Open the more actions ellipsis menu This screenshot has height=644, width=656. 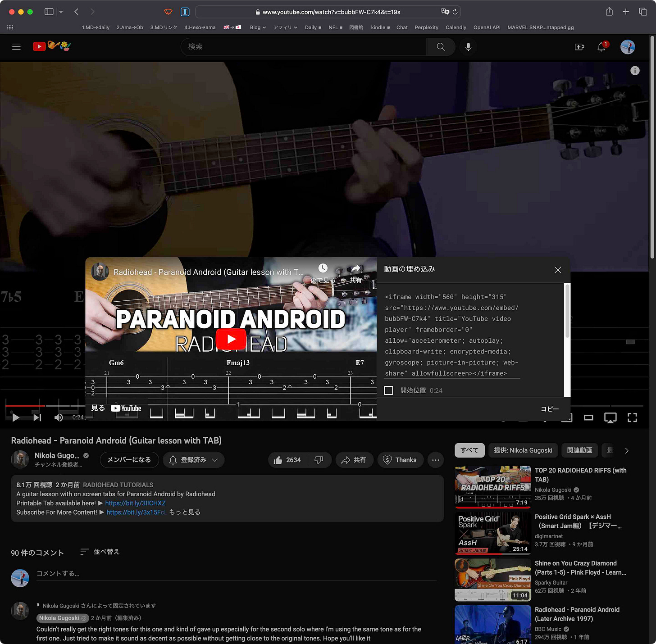435,460
